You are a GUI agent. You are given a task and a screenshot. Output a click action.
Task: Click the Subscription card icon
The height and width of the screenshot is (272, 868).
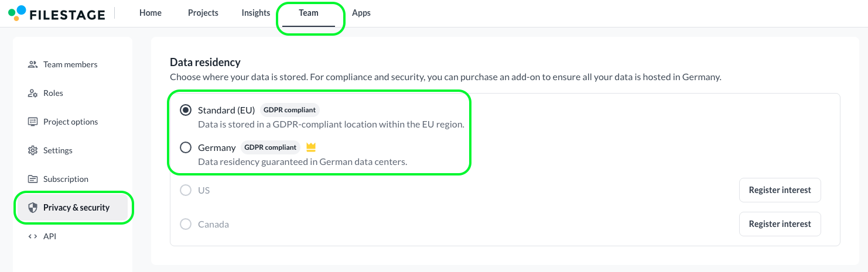[x=33, y=179]
